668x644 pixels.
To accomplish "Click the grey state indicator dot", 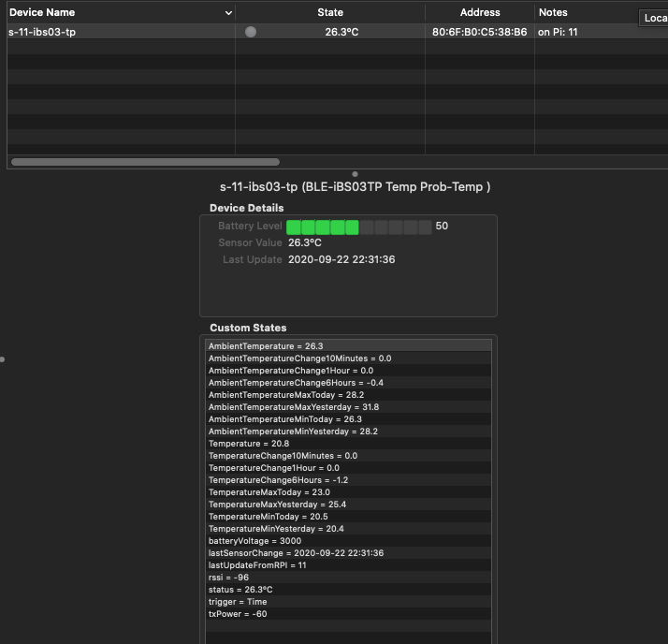I will (x=251, y=32).
